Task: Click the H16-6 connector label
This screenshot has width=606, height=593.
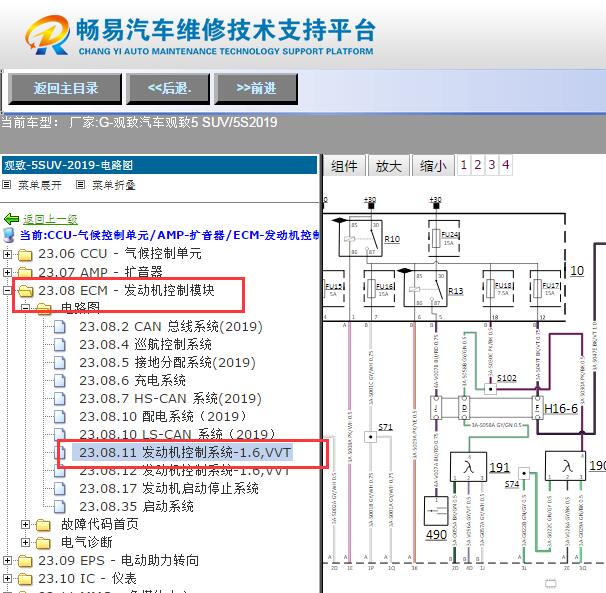Action: (x=561, y=409)
